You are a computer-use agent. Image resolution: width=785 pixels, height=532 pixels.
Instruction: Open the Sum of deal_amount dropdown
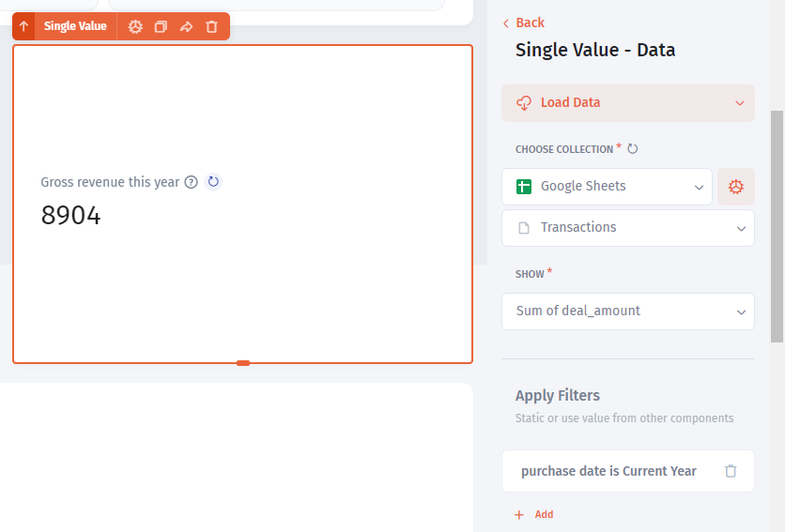(627, 311)
